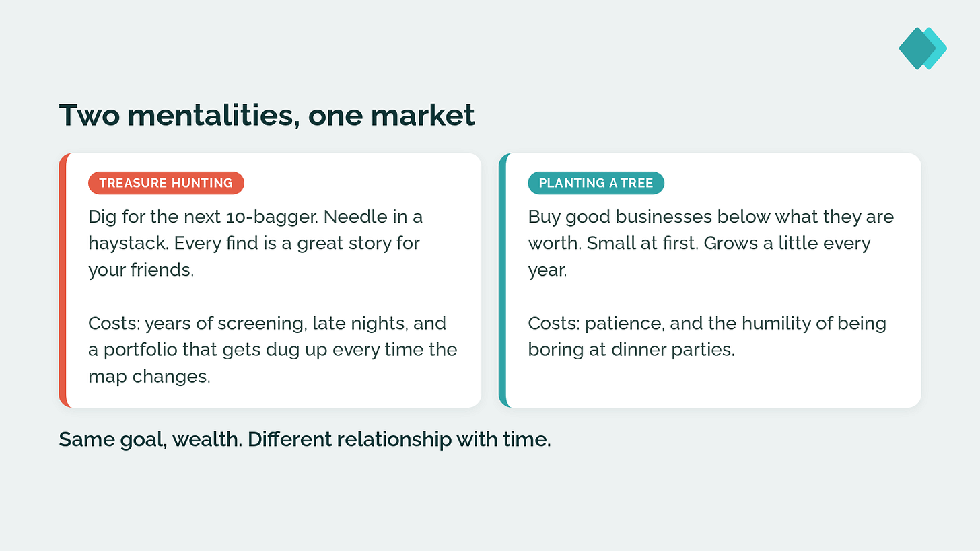This screenshot has width=980, height=551.
Task: Click the word 'haystack' in left card
Action: click(128, 244)
